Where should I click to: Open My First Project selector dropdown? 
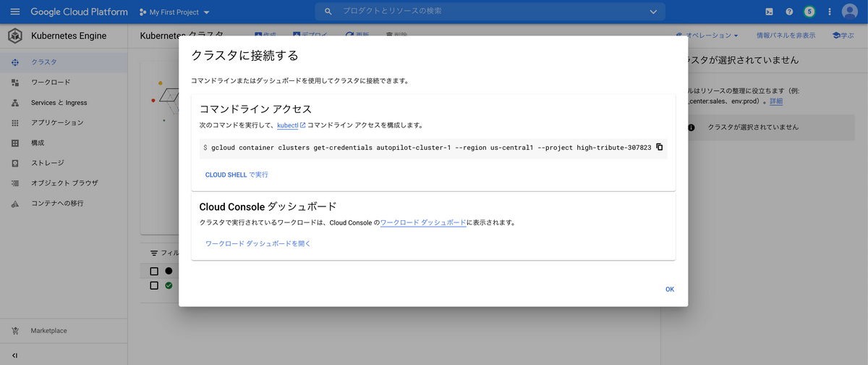[x=174, y=12]
